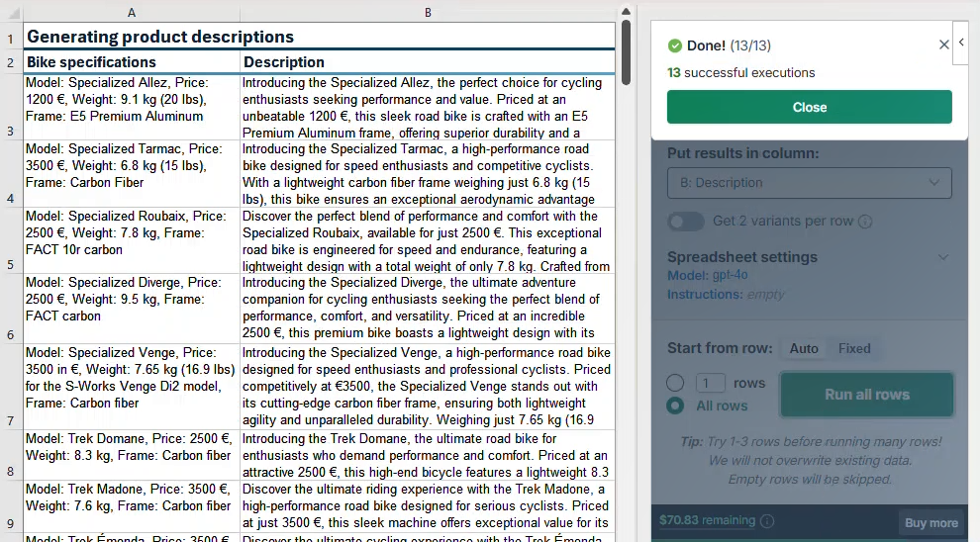This screenshot has width=980, height=542.
Task: Enable Get 2 variants per row toggle
Action: (686, 222)
